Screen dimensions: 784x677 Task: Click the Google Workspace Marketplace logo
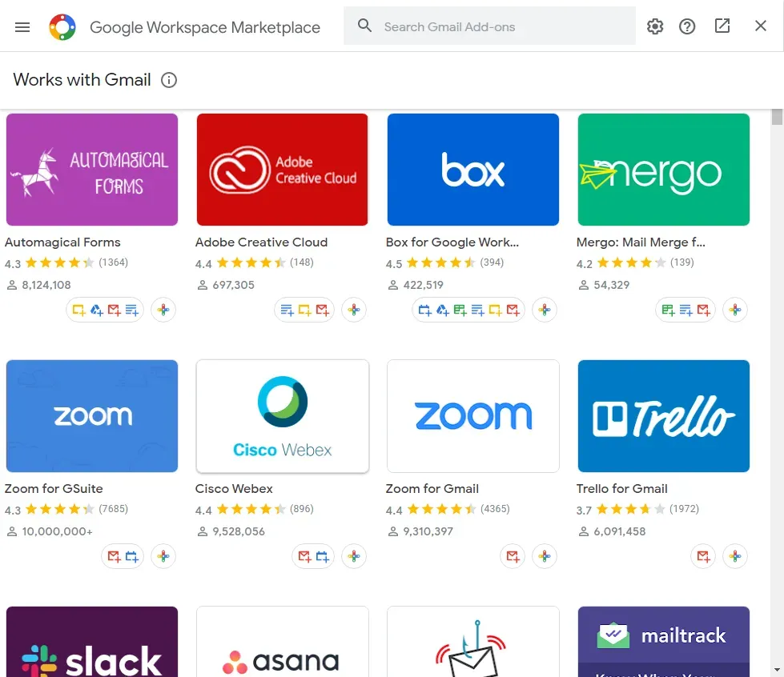pos(62,27)
